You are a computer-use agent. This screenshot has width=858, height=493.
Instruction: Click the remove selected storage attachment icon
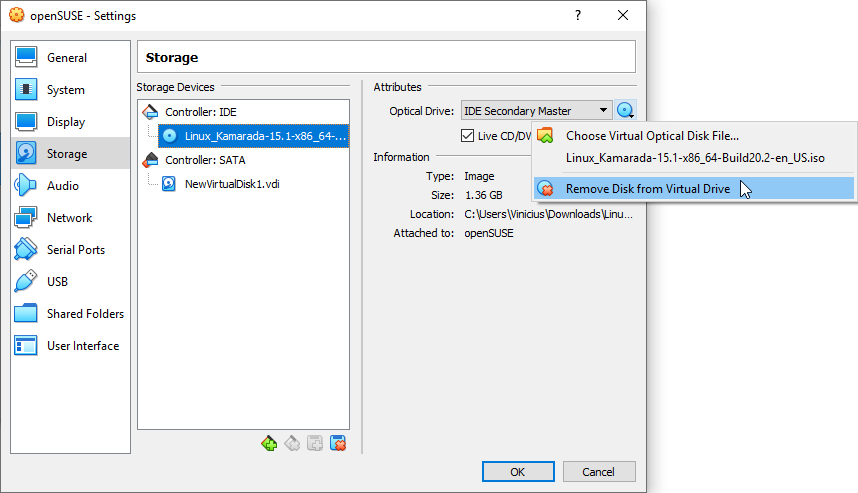338,443
